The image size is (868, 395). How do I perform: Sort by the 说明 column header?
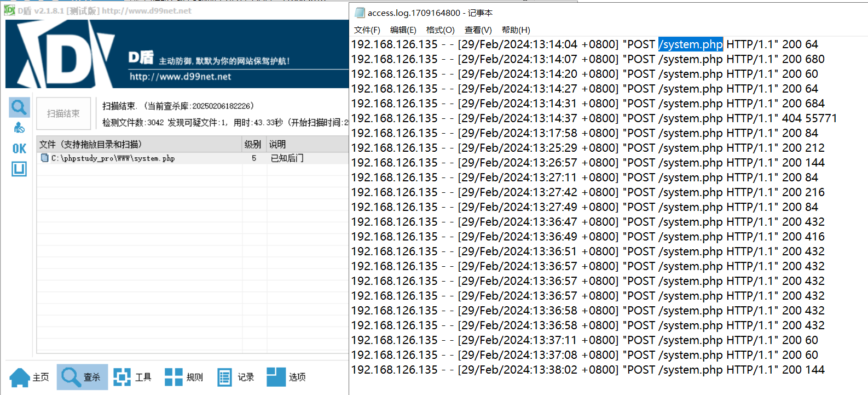(308, 144)
